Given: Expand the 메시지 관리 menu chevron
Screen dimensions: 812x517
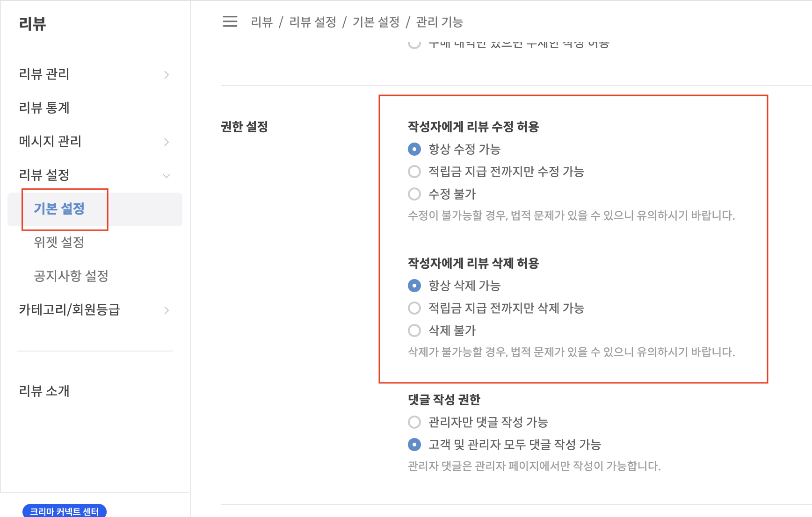Looking at the screenshot, I should point(167,142).
